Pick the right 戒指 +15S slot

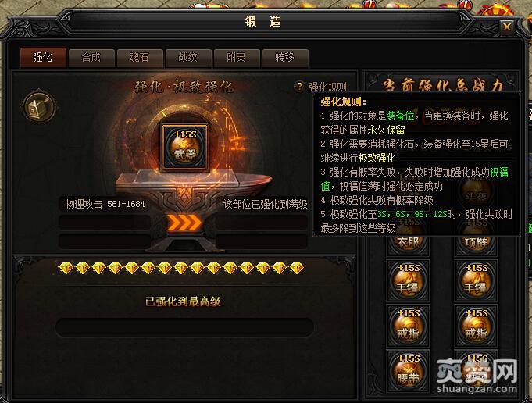pos(476,326)
